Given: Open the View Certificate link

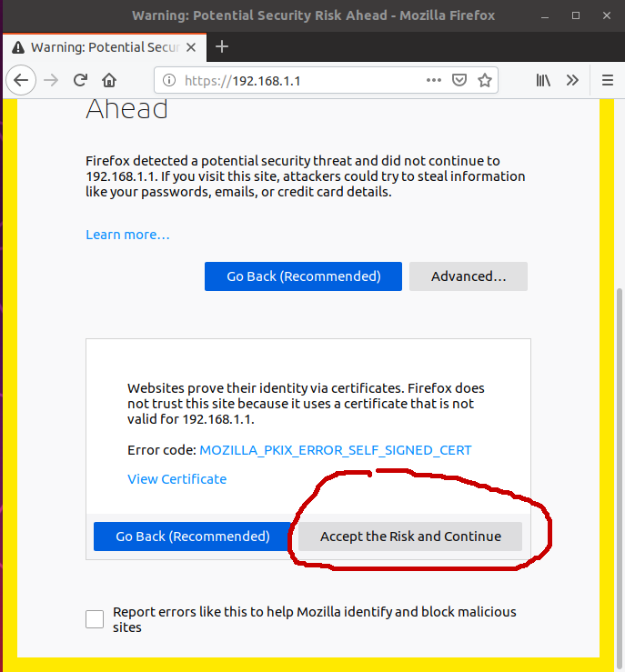Looking at the screenshot, I should (x=177, y=479).
